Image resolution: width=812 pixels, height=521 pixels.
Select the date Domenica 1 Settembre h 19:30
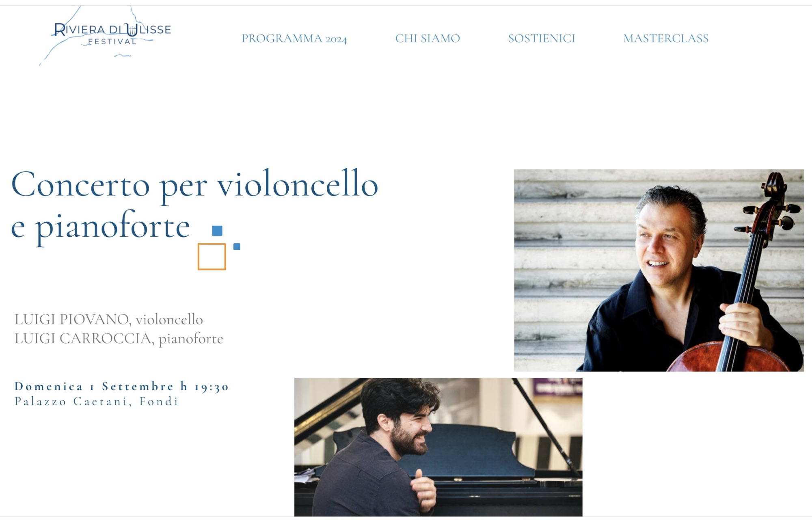122,386
